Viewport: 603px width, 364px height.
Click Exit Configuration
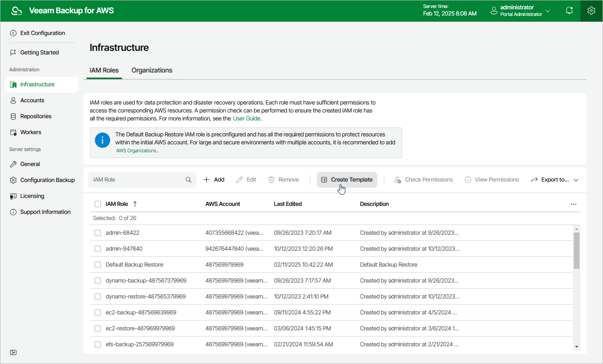tap(43, 33)
